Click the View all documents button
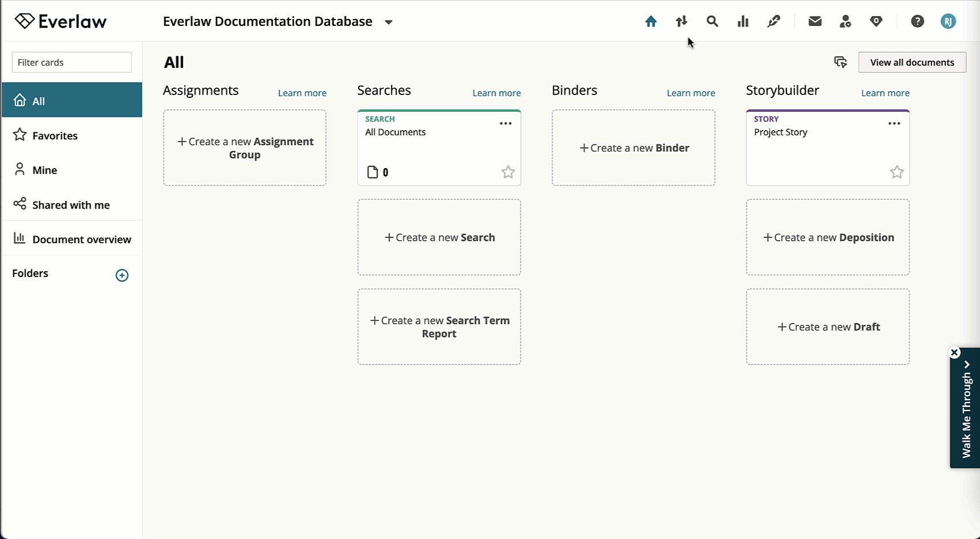980x539 pixels. click(x=912, y=62)
